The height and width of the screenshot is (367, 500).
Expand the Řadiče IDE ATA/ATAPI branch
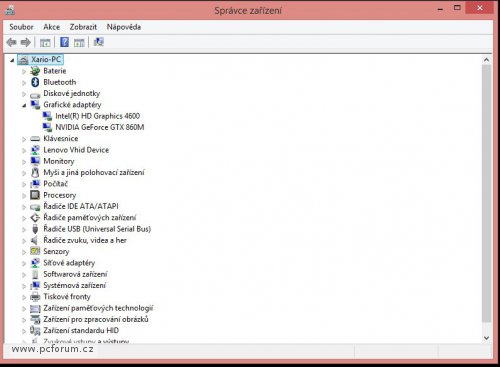(24, 207)
